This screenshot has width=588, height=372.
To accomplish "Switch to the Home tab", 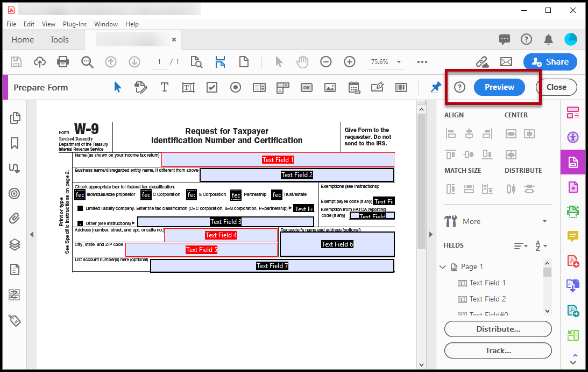I will point(23,40).
